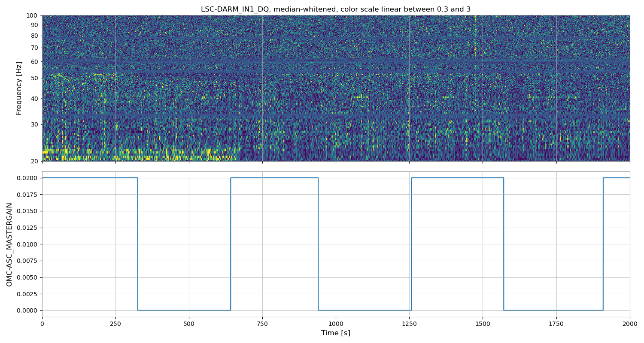The image size is (644, 343).
Task: Click the 250 tick label on time axis
Action: tap(115, 323)
